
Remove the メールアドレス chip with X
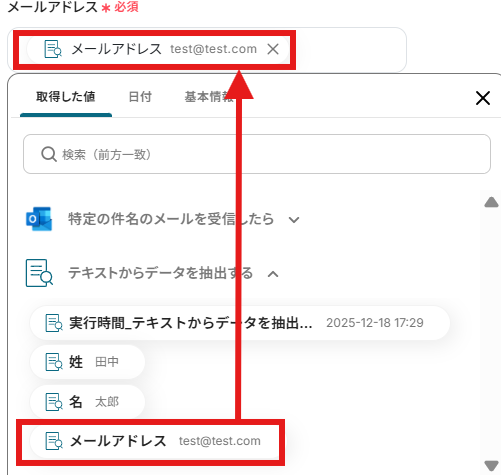tap(273, 49)
